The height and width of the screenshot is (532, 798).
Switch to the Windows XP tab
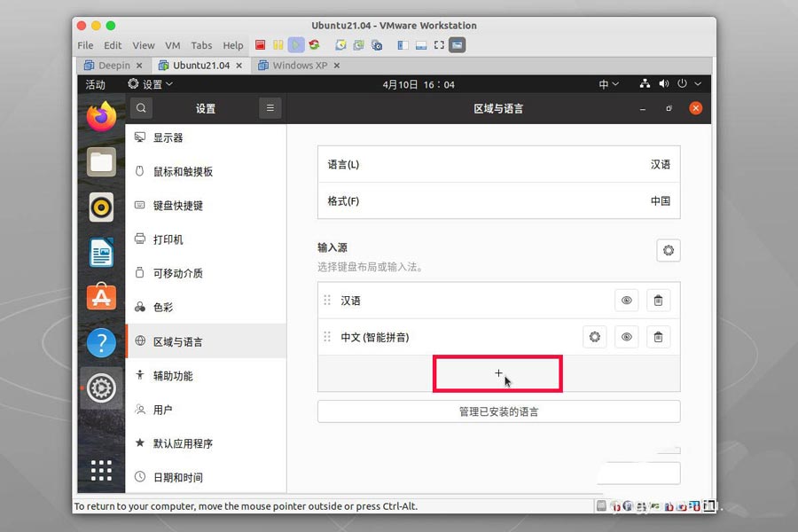(299, 65)
